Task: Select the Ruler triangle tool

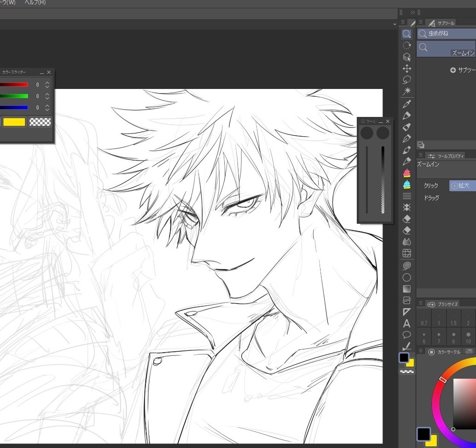Action: 407,312
